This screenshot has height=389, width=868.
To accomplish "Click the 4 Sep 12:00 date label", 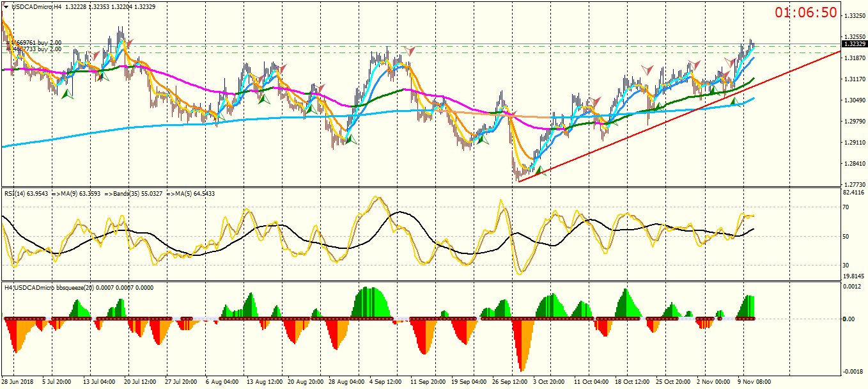I will coord(385,382).
